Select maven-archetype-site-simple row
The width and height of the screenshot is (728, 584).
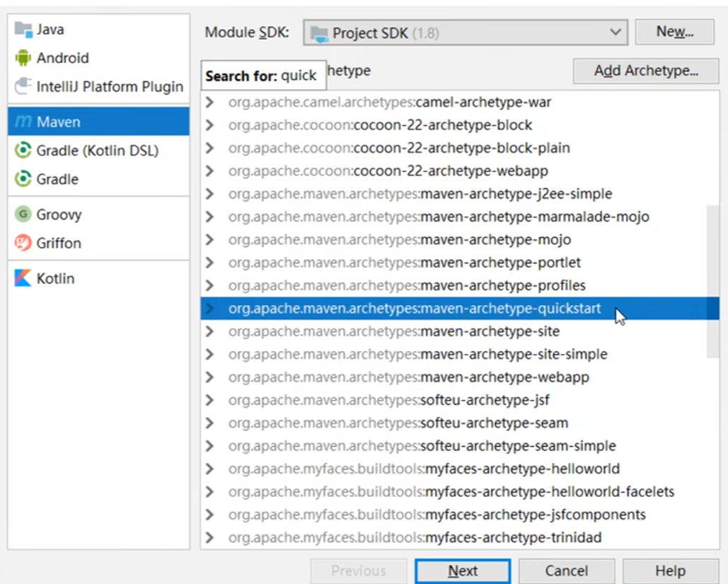coord(460,354)
